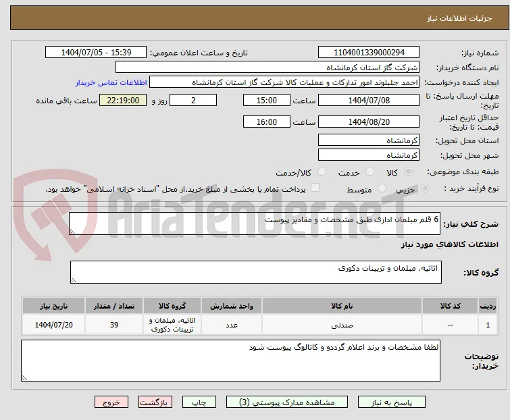This screenshot has height=420, width=510.
Task: Click the deadline time field 15:00
Action: click(266, 100)
